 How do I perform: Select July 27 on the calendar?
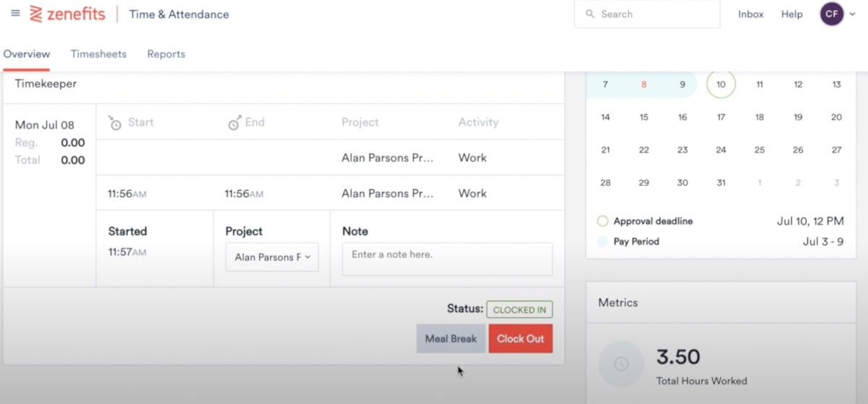click(836, 150)
